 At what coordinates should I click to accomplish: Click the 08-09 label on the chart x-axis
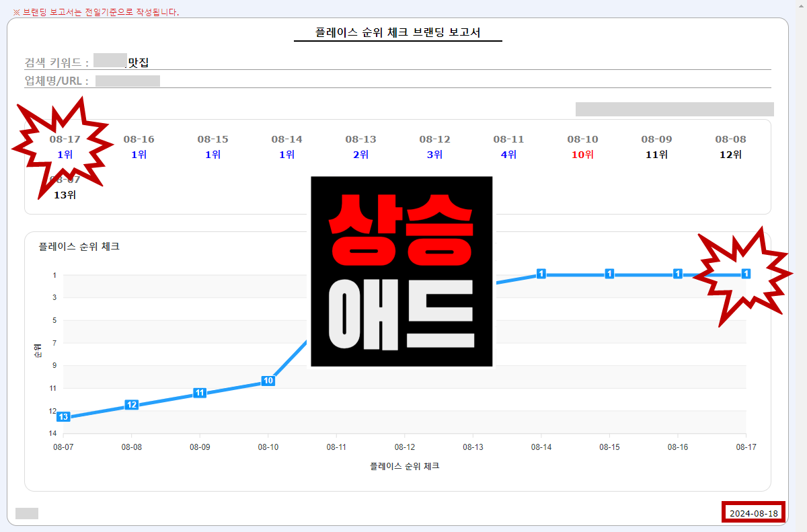[x=200, y=447]
